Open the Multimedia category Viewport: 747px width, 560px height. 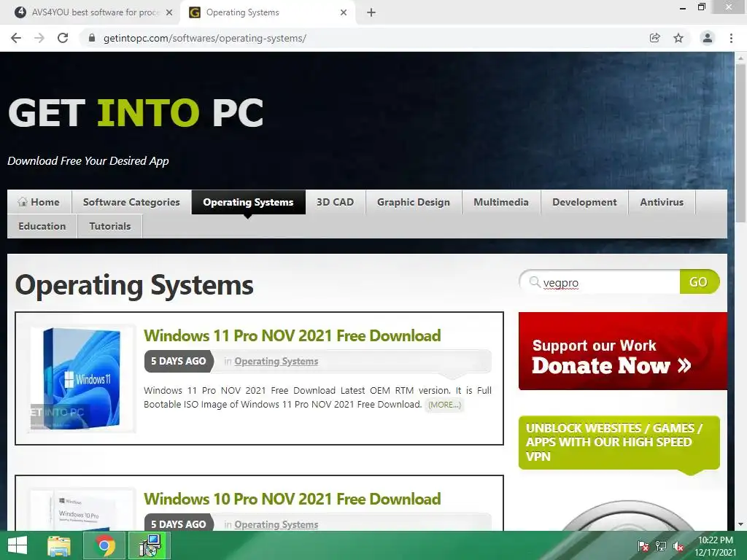501,202
